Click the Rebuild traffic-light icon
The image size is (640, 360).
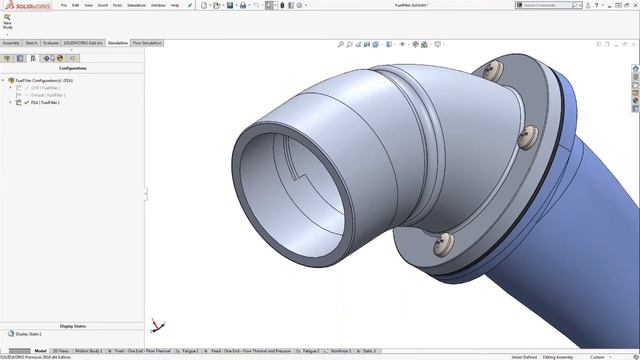click(x=282, y=5)
